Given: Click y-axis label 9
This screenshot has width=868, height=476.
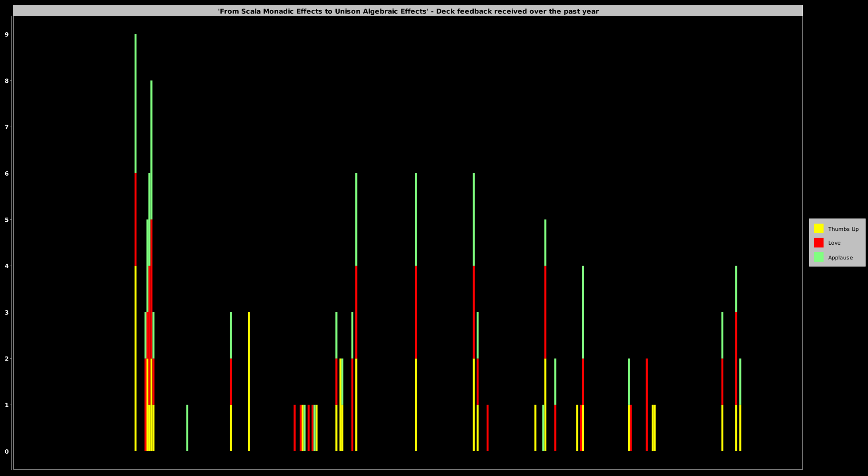Looking at the screenshot, I should 7,34.
